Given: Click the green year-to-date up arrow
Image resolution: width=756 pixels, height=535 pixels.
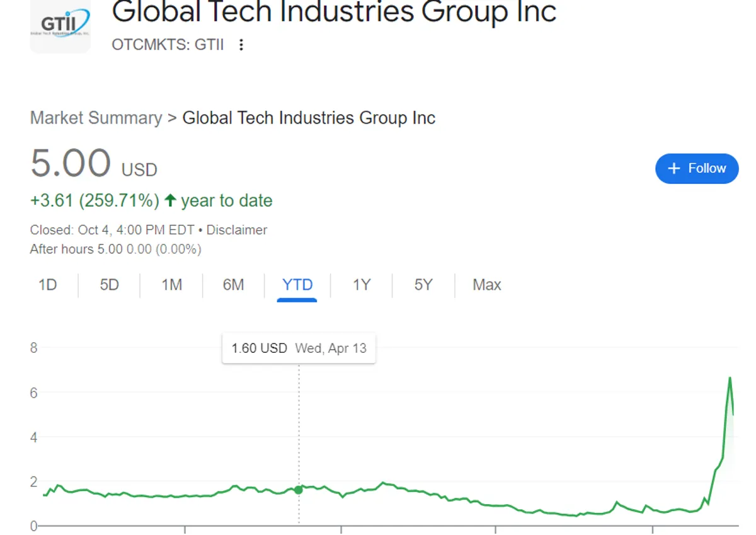Looking at the screenshot, I should click(169, 201).
